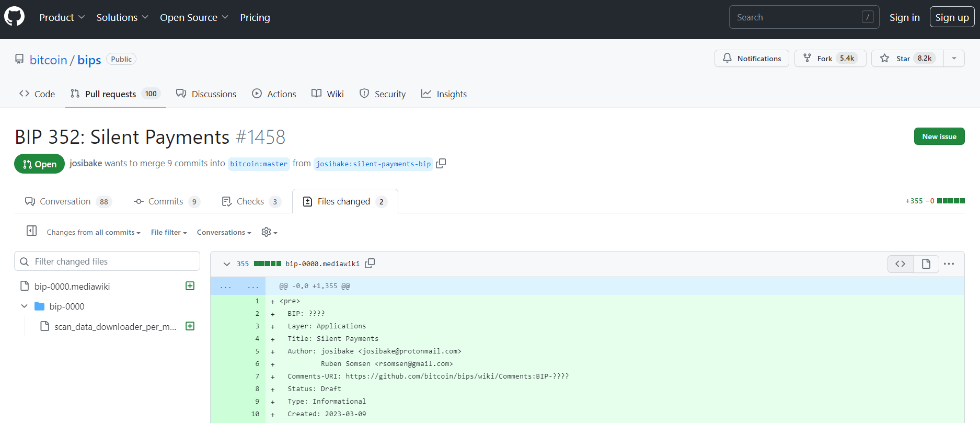
Task: Open the Pull requests tab
Action: [116, 94]
